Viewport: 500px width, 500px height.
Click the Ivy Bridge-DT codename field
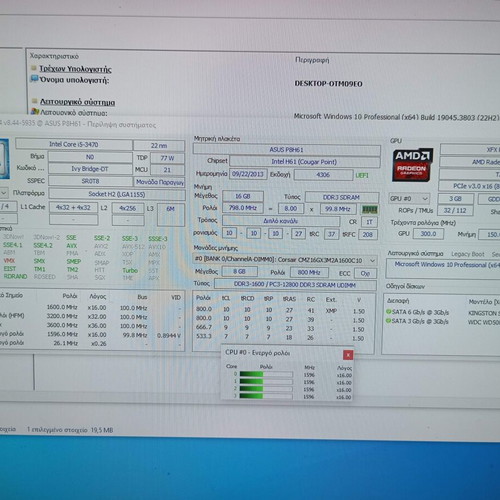[90, 169]
